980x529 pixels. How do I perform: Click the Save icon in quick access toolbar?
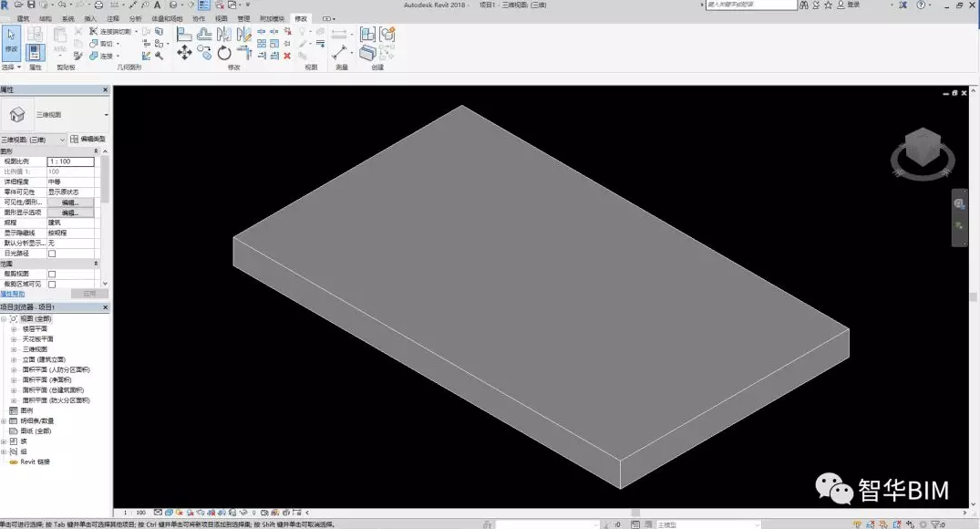(31, 5)
